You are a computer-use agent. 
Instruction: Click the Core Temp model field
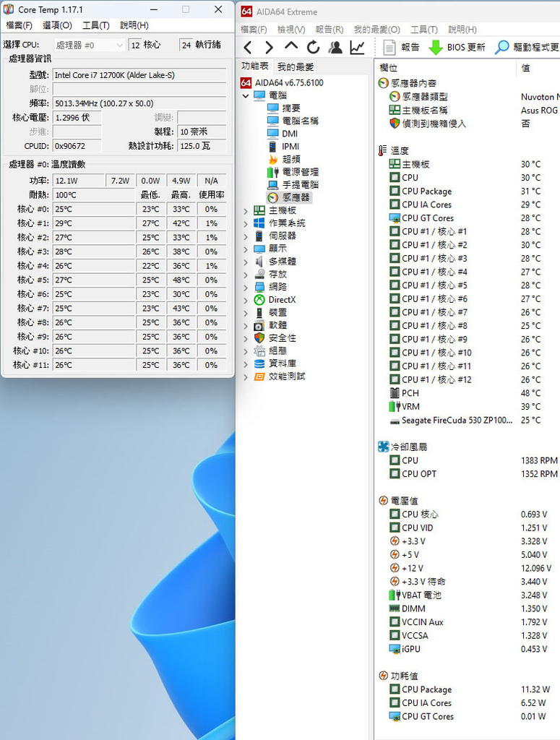[x=139, y=75]
